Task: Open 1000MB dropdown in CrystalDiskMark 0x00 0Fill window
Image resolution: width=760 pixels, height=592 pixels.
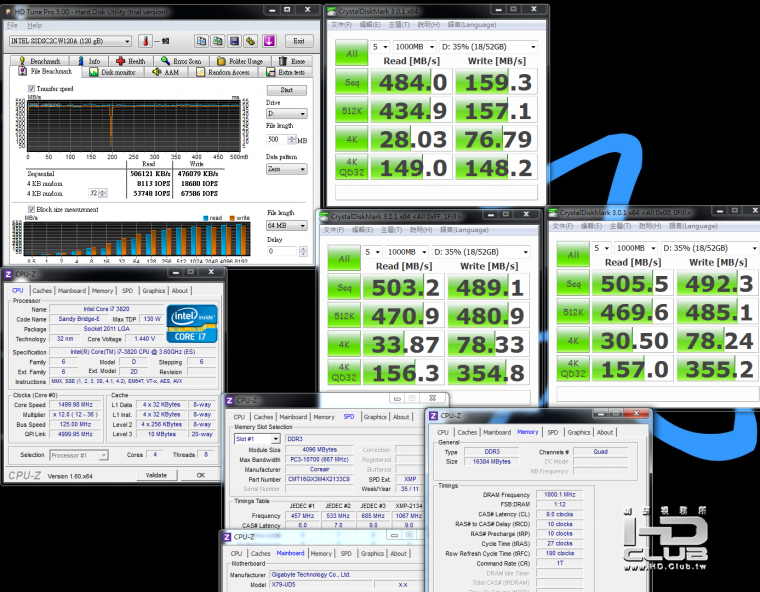Action: click(x=636, y=248)
